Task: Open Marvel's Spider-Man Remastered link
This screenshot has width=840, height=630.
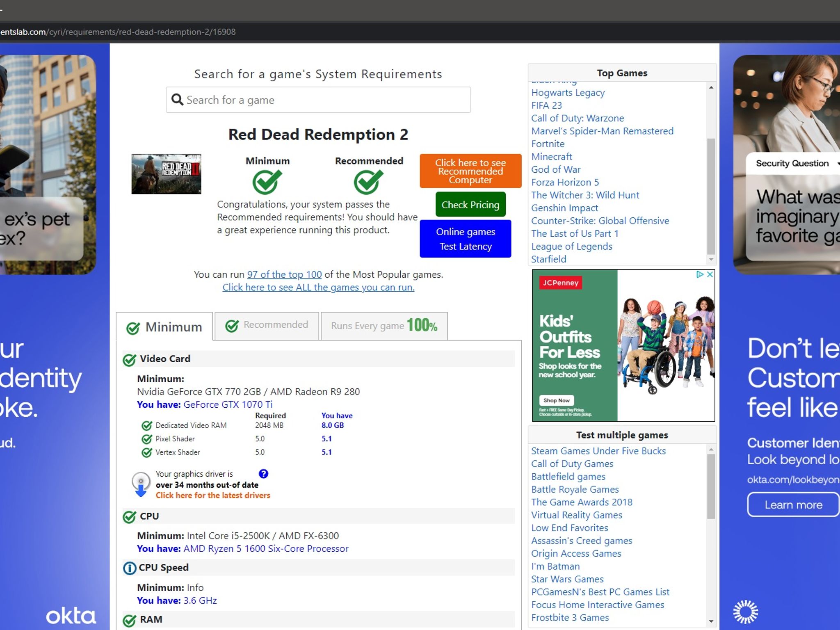Action: 602,131
